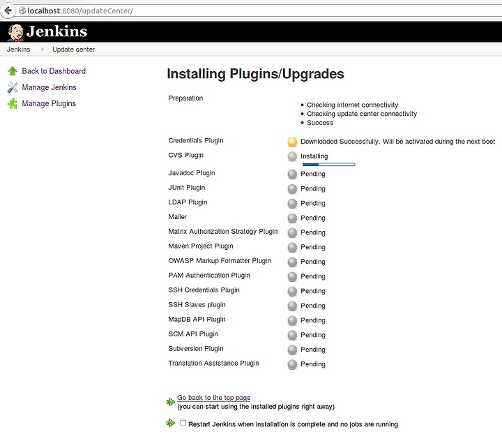Click the Downloaded Successfully status message
The height and width of the screenshot is (448, 502).
pos(397,142)
